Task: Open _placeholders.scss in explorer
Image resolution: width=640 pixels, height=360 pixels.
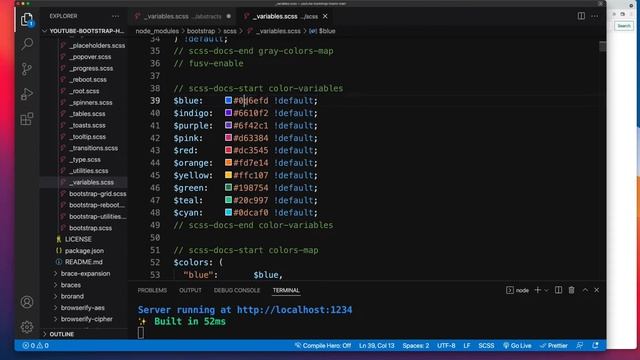Action: point(97,46)
